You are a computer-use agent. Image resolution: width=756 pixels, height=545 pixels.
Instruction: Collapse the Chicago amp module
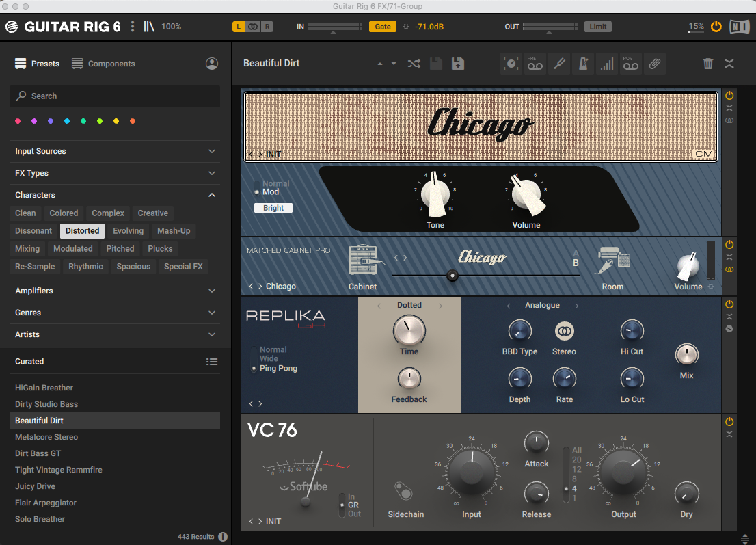coord(729,108)
